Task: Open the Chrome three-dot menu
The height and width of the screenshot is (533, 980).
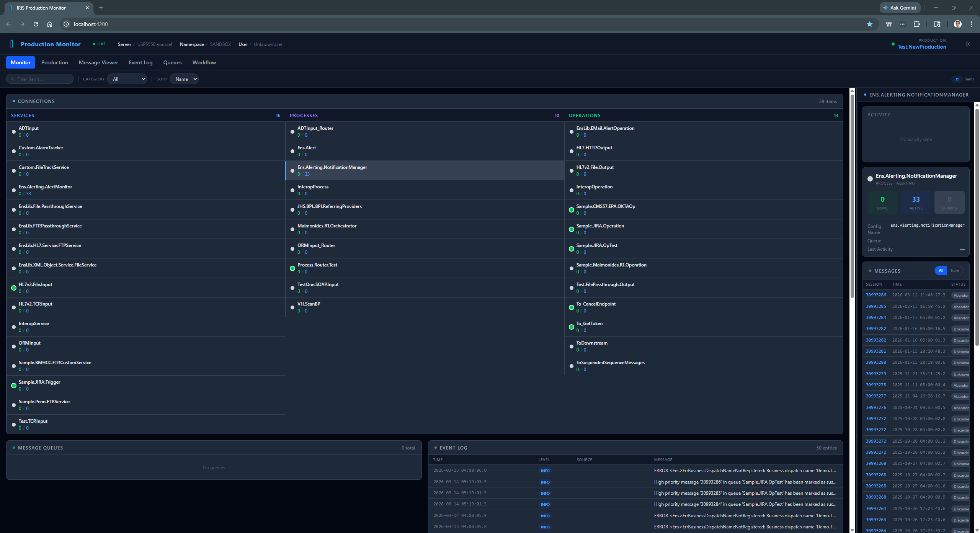Action: pos(971,24)
